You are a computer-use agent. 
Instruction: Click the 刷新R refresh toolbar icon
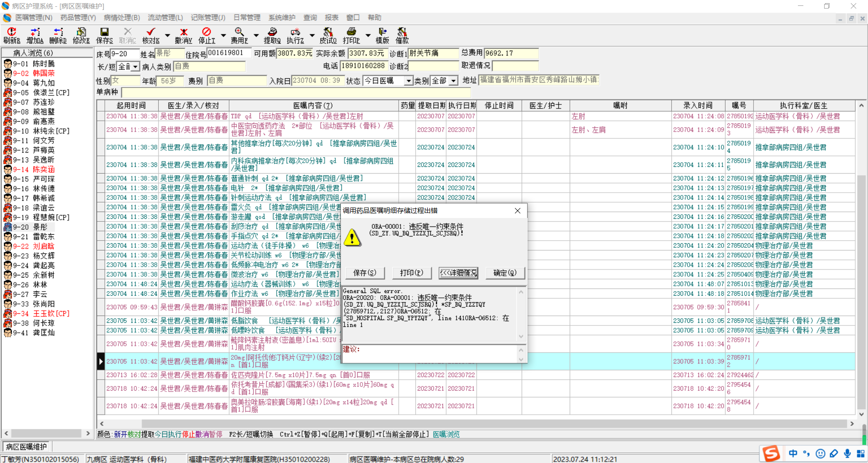[x=12, y=35]
